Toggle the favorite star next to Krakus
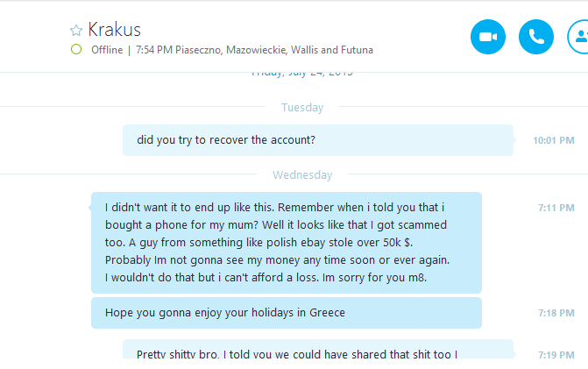This screenshot has height=369, width=588. tap(76, 31)
